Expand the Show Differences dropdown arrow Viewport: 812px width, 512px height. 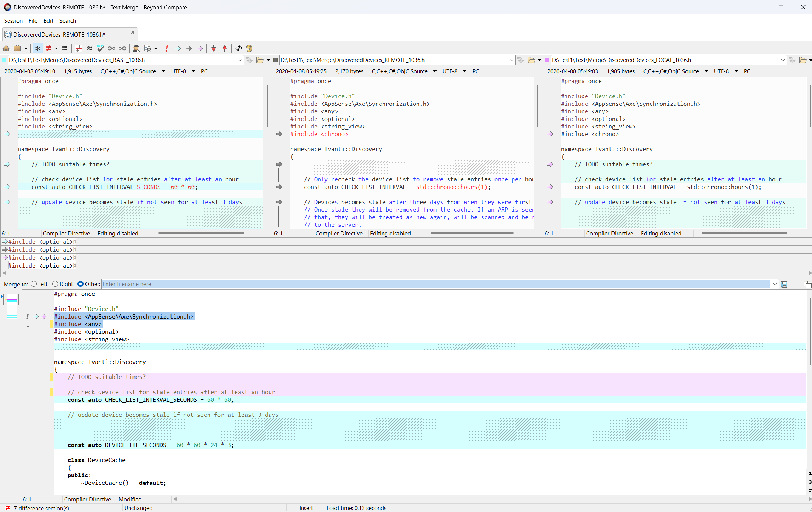coord(56,48)
